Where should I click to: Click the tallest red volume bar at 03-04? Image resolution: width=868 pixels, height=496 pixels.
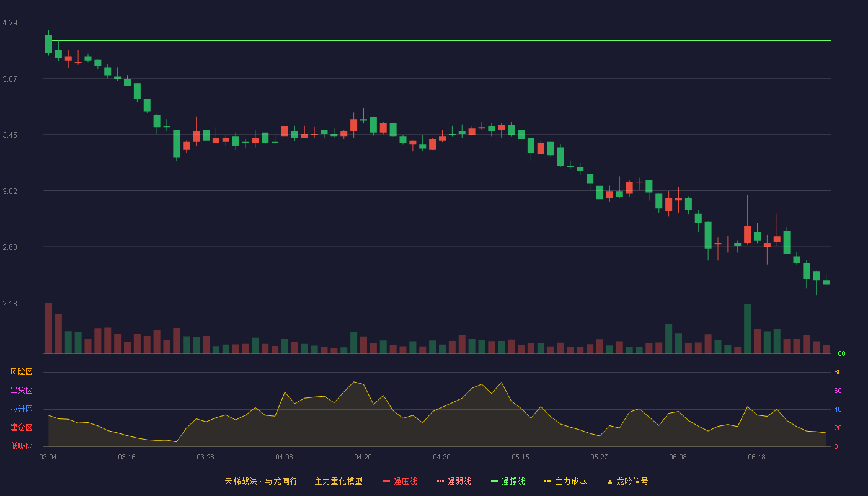point(48,328)
